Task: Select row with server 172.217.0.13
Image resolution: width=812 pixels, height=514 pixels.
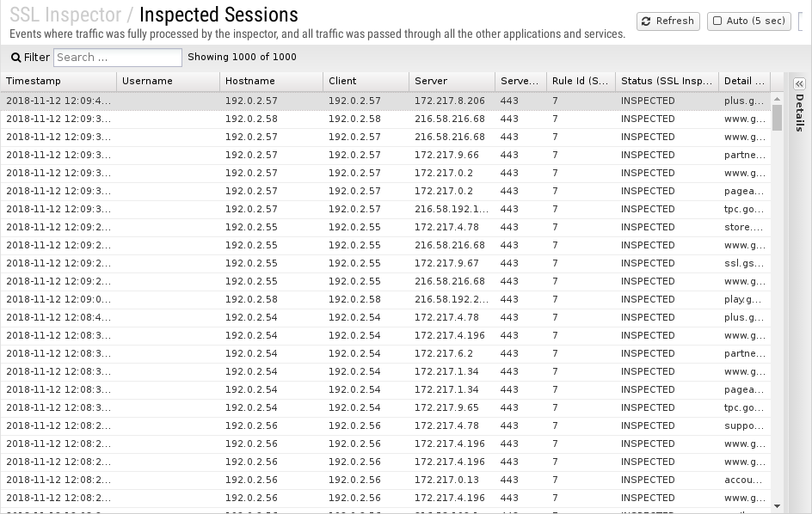Action: tap(385, 480)
